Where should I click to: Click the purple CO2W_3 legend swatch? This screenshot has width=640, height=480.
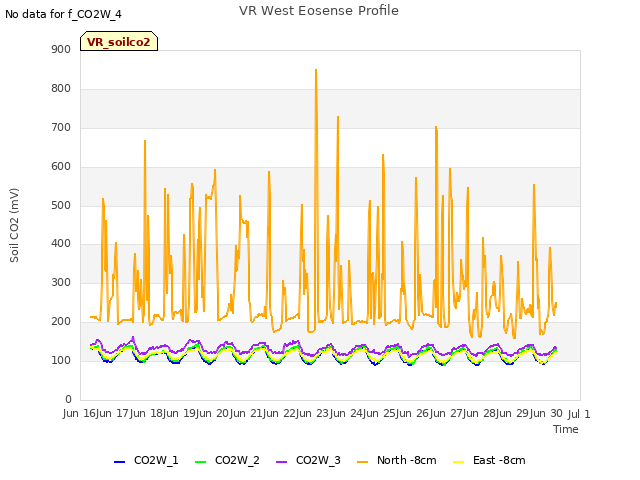click(x=282, y=462)
